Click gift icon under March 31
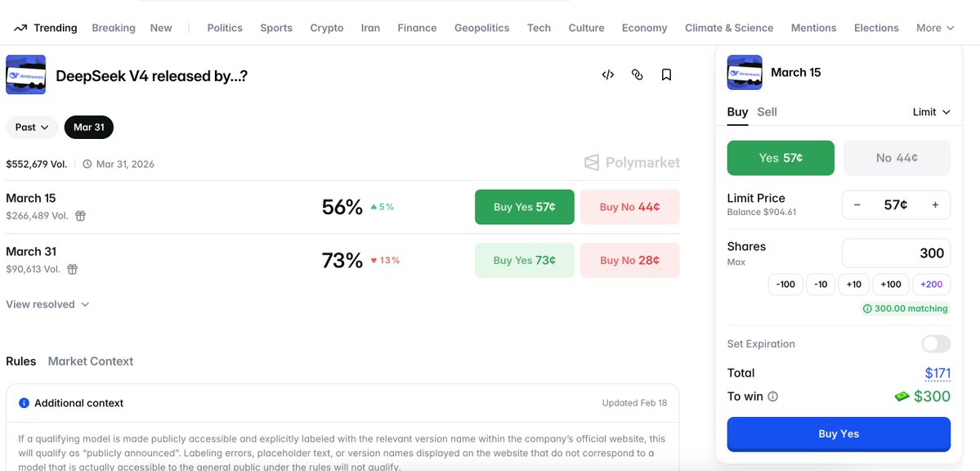The image size is (980, 471). 73,269
